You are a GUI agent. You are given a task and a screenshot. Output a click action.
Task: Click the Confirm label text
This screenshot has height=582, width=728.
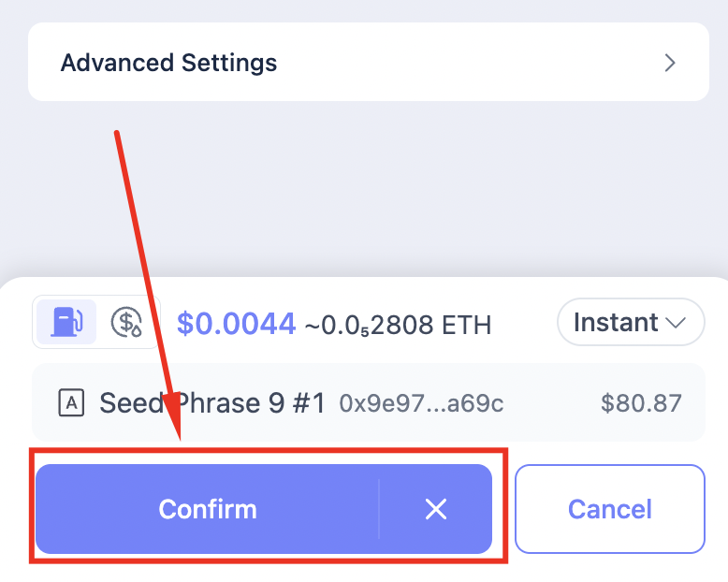[x=208, y=509]
